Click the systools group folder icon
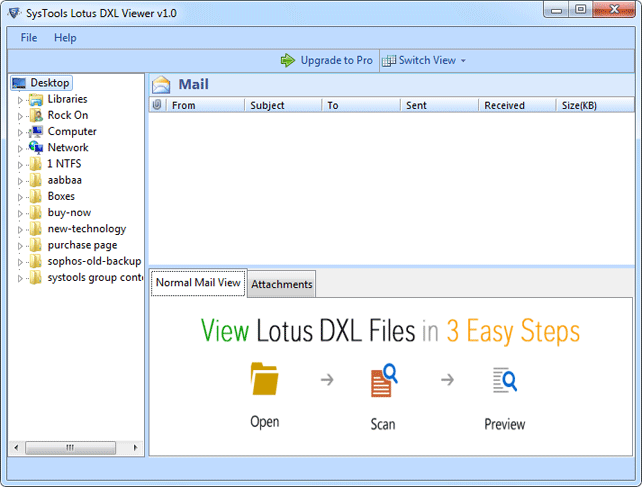The height and width of the screenshot is (487, 642). coord(36,277)
